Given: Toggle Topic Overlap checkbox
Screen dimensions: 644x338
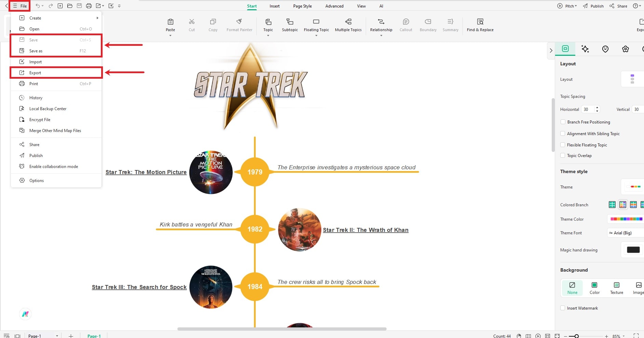Looking at the screenshot, I should (x=563, y=155).
